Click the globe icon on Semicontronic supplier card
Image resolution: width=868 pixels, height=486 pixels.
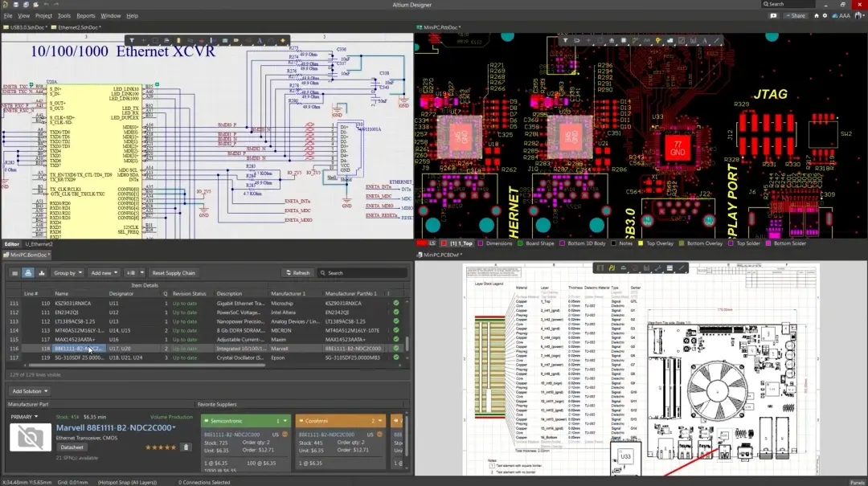pos(285,435)
